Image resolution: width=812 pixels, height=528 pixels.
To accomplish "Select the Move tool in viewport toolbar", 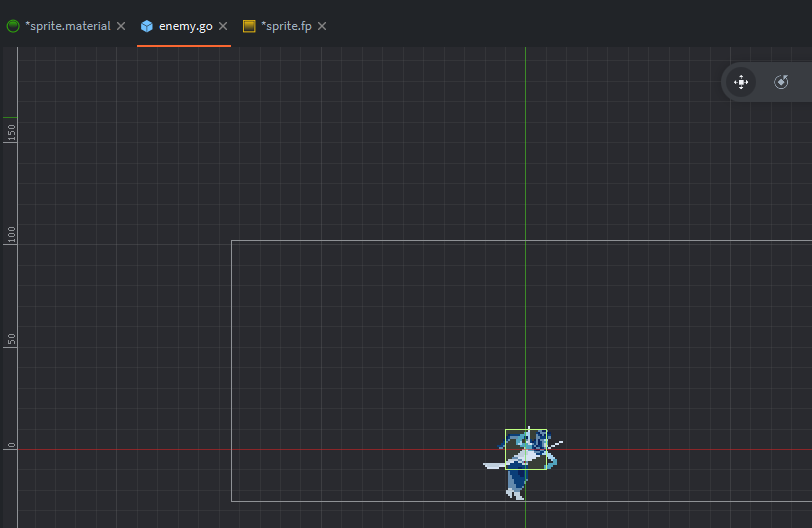I will coord(741,82).
